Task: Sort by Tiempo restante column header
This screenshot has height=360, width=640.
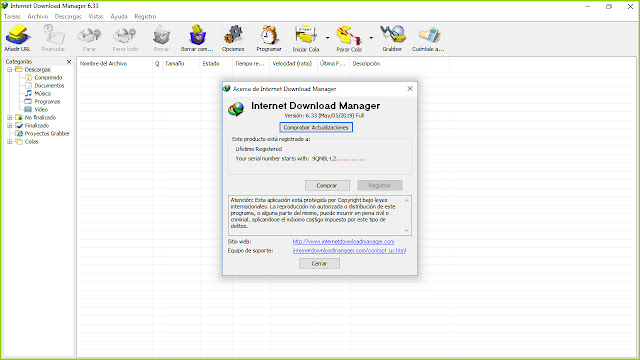Action: coord(251,64)
